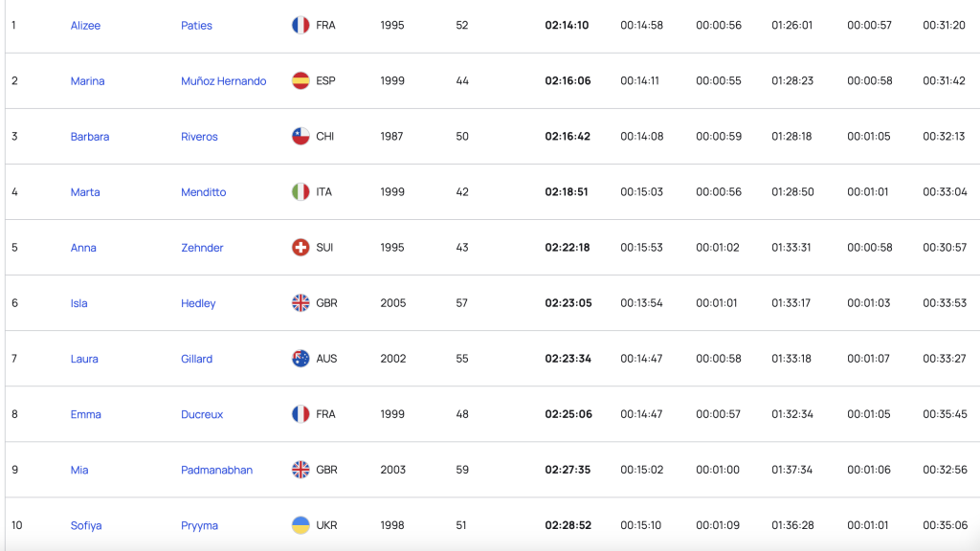980x551 pixels.
Task: Click the French flag beside Alizee Paties
Action: [301, 26]
